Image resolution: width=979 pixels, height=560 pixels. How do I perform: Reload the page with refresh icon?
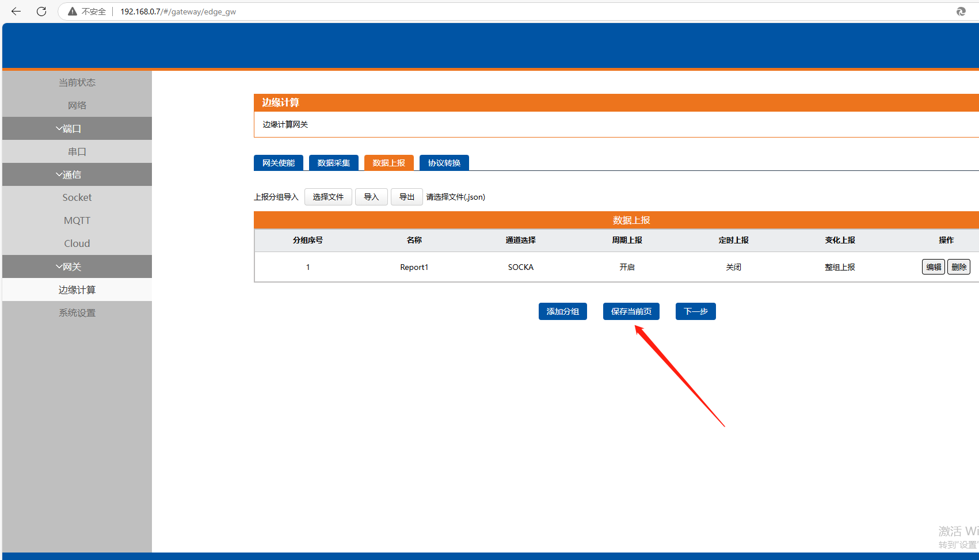41,12
